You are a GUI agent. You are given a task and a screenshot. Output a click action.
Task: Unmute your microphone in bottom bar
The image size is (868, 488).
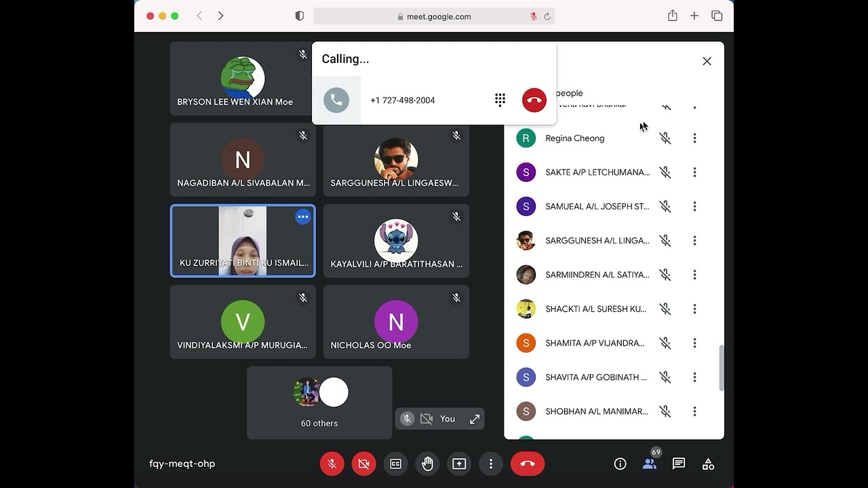tap(332, 464)
